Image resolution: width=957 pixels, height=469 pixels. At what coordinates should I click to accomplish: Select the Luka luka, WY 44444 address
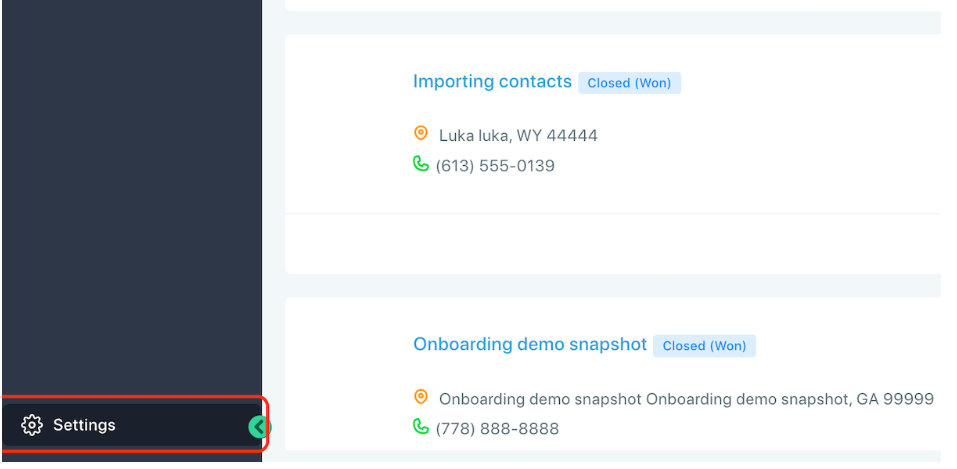518,136
